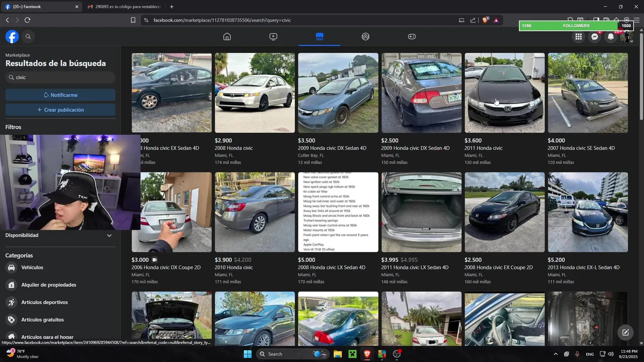Click the Cutler Bay, FL location text

[311, 155]
